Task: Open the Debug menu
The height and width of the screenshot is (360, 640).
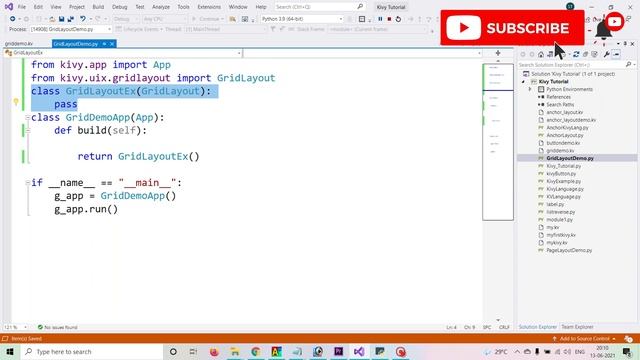Action: coord(120,7)
